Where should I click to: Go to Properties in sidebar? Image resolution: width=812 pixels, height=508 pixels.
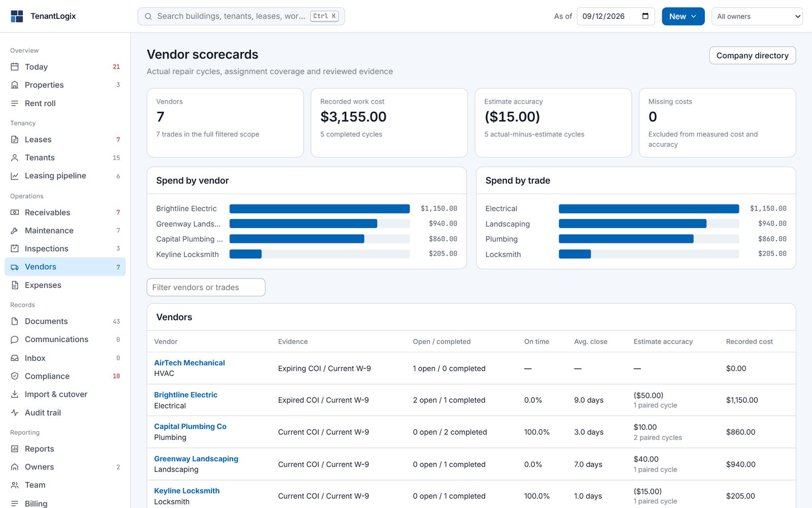(x=65, y=85)
